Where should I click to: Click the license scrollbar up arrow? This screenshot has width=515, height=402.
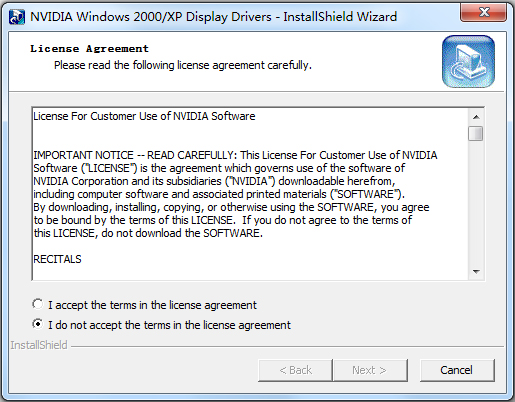(476, 117)
